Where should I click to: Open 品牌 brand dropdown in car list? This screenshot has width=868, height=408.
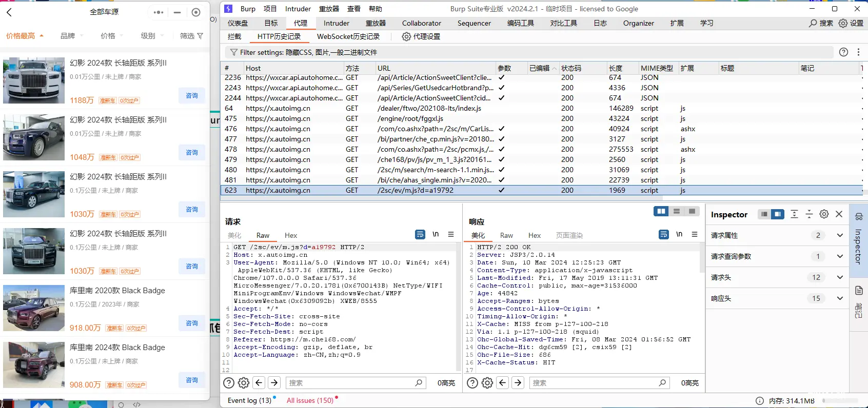click(x=72, y=36)
